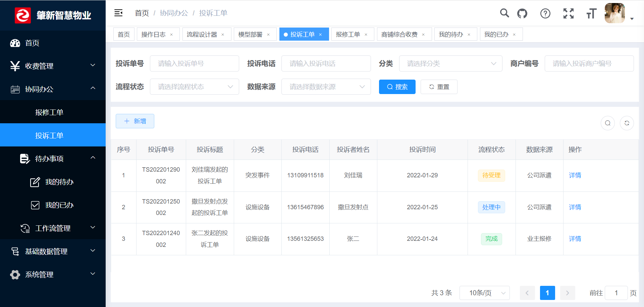
Task: Close the 流程设计器 tab
Action: (223, 35)
